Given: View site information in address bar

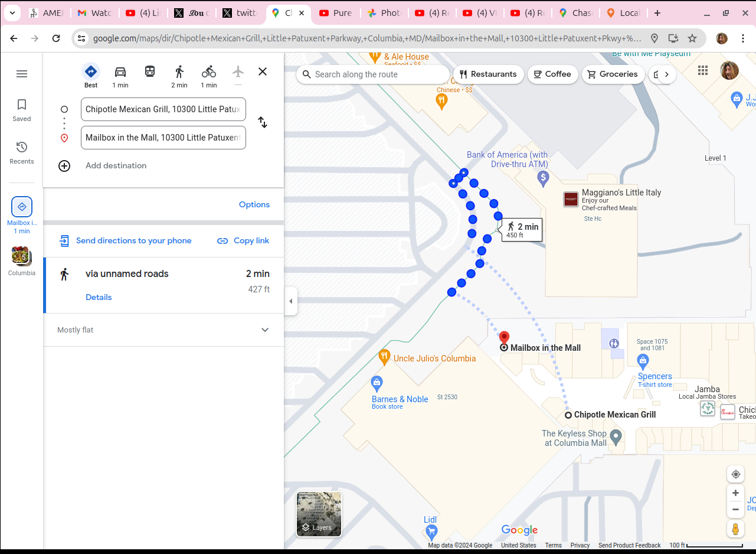Looking at the screenshot, I should pyautogui.click(x=81, y=38).
